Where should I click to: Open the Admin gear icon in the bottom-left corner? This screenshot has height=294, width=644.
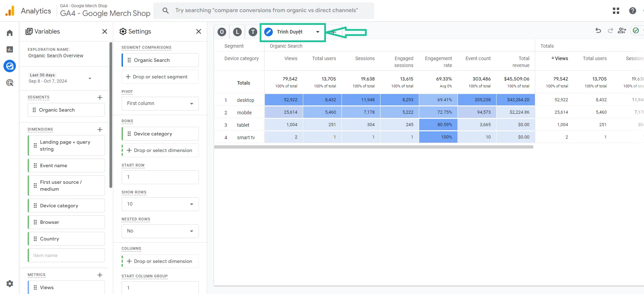pyautogui.click(x=10, y=284)
